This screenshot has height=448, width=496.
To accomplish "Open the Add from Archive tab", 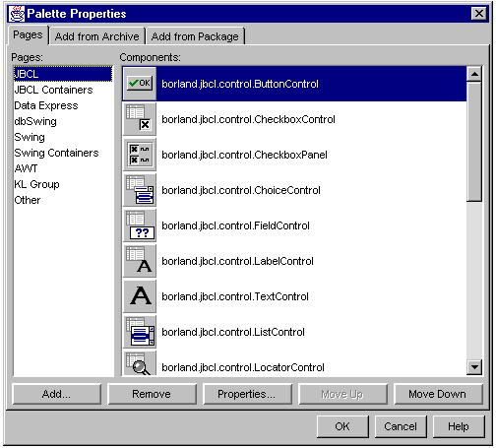I will [96, 36].
